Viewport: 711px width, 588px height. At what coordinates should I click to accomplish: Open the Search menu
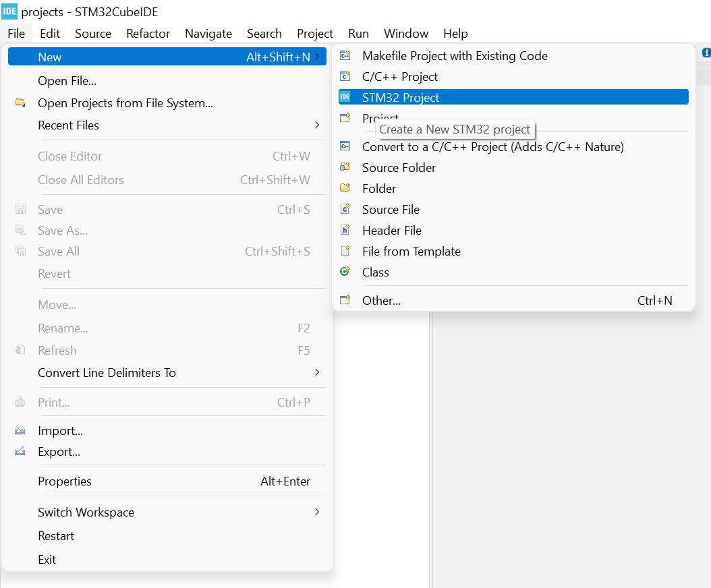pyautogui.click(x=264, y=34)
